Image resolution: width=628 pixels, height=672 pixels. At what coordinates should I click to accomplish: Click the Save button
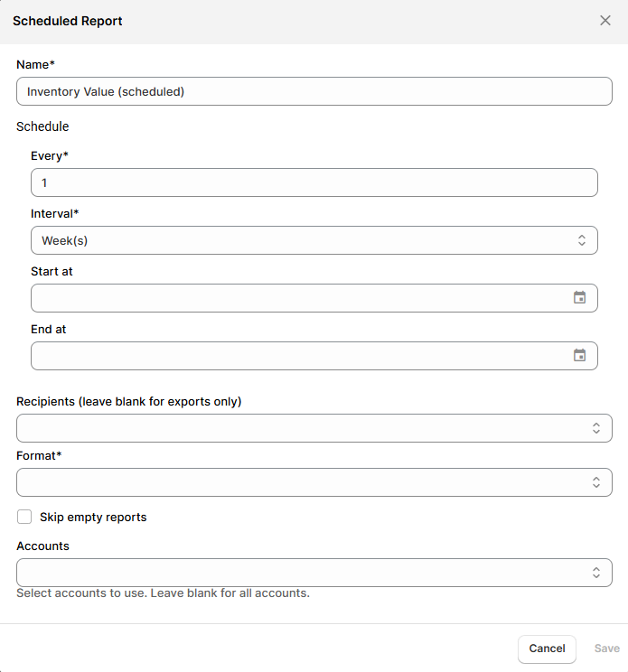(x=606, y=649)
